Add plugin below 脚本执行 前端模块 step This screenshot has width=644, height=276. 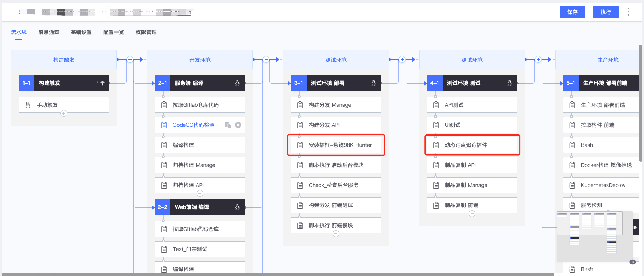point(336,234)
